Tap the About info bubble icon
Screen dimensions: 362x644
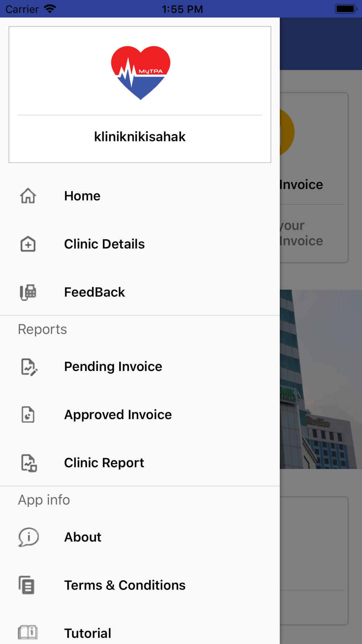click(x=28, y=537)
